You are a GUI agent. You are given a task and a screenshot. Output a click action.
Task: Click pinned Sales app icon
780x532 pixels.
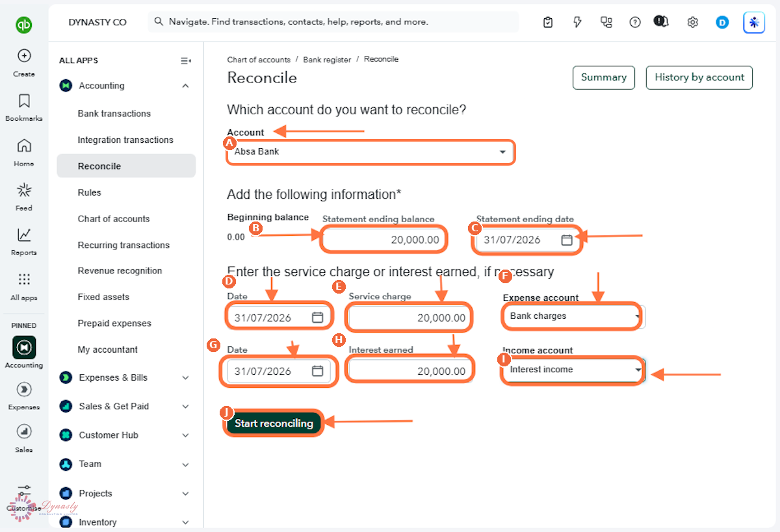(x=24, y=431)
